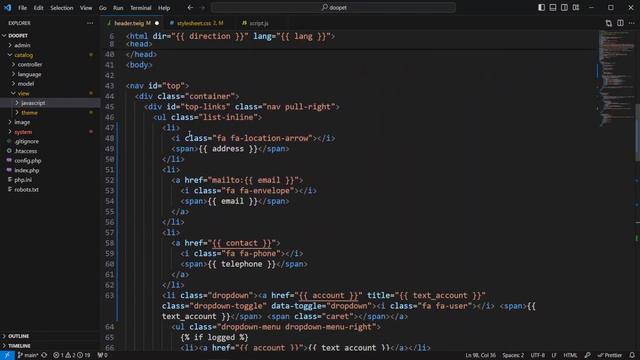Open the Help menu
The height and width of the screenshot is (360, 640).
pyautogui.click(x=164, y=8)
